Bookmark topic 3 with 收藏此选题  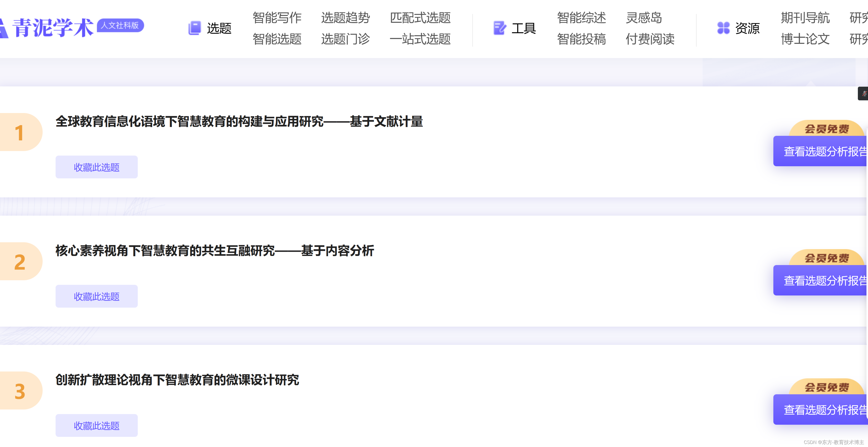96,425
